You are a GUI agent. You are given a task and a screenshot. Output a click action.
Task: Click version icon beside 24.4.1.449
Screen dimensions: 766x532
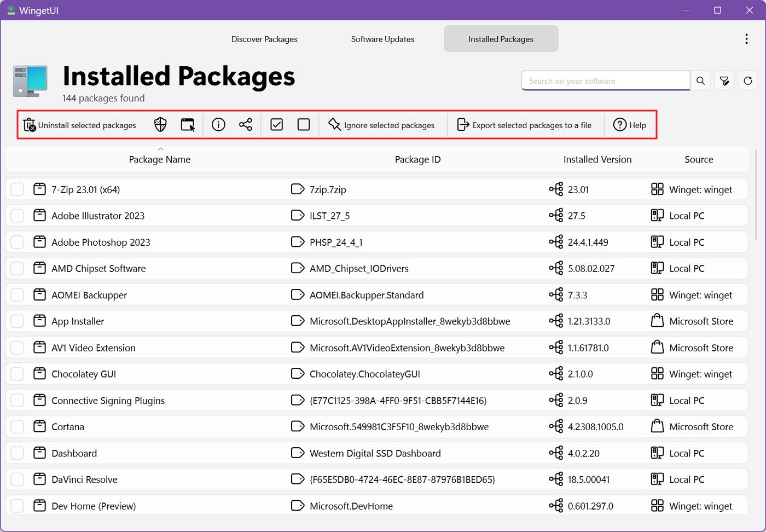pos(556,242)
